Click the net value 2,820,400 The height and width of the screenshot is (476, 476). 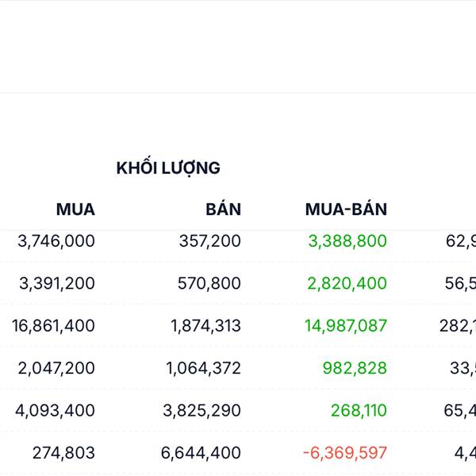click(x=347, y=283)
